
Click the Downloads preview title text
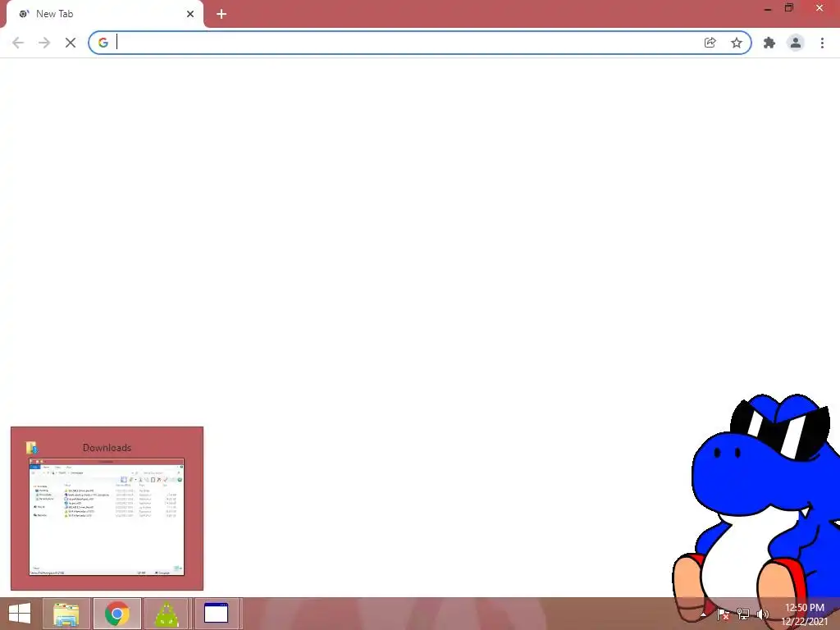[x=107, y=448]
